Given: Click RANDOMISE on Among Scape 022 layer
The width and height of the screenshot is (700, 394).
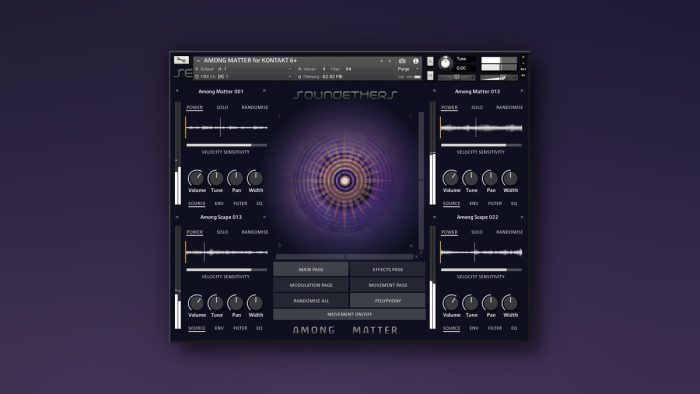Looking at the screenshot, I should pos(509,232).
